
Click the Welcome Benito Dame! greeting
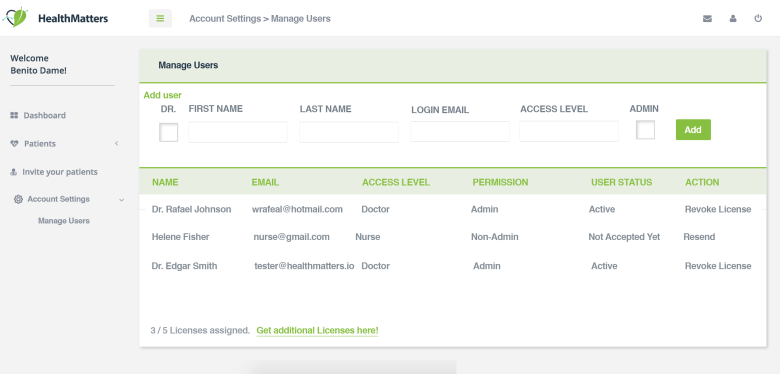[x=38, y=65]
